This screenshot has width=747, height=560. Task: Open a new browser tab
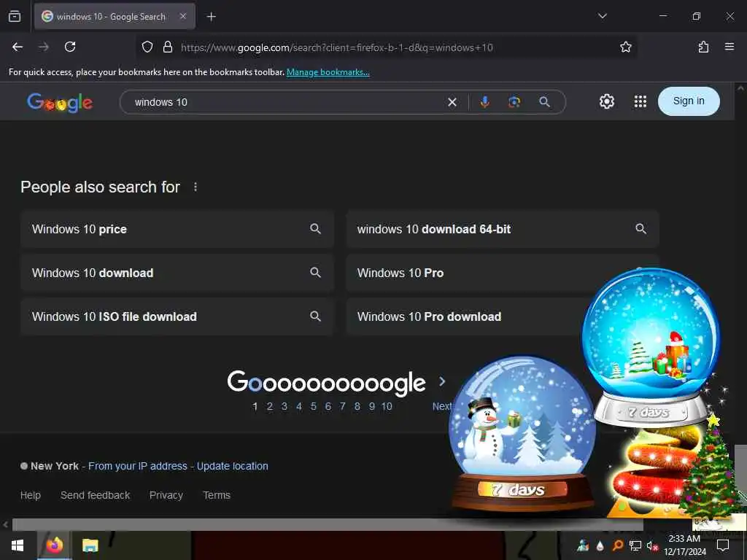click(x=211, y=17)
